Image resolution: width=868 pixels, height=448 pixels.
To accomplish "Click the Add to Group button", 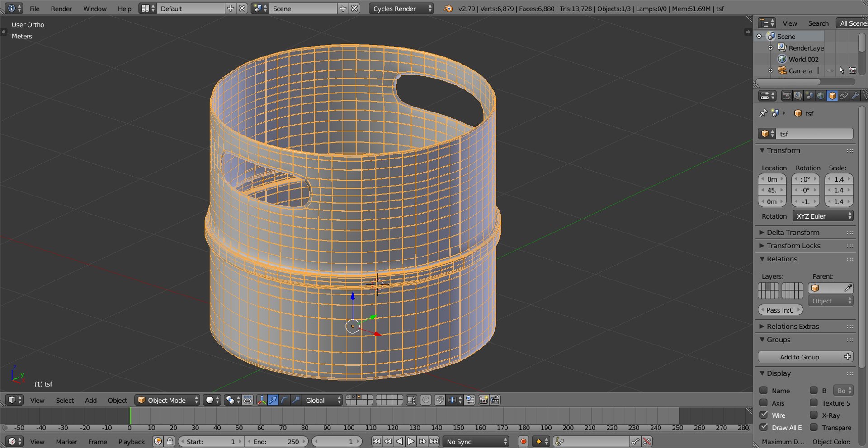I will click(x=799, y=357).
